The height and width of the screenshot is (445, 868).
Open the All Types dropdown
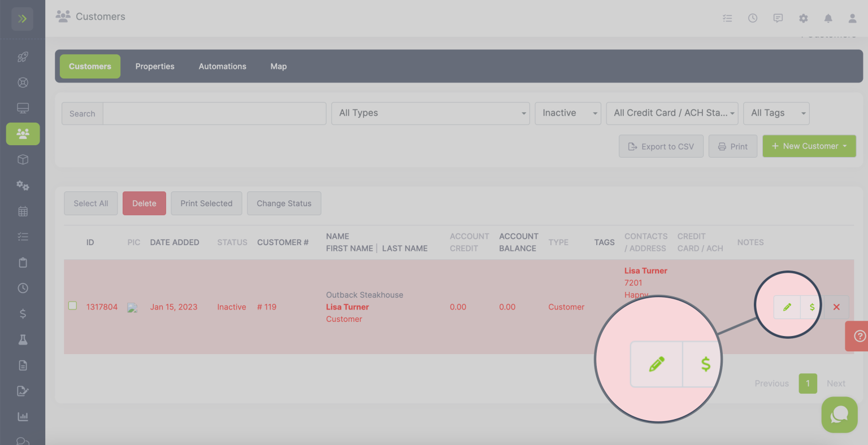430,113
